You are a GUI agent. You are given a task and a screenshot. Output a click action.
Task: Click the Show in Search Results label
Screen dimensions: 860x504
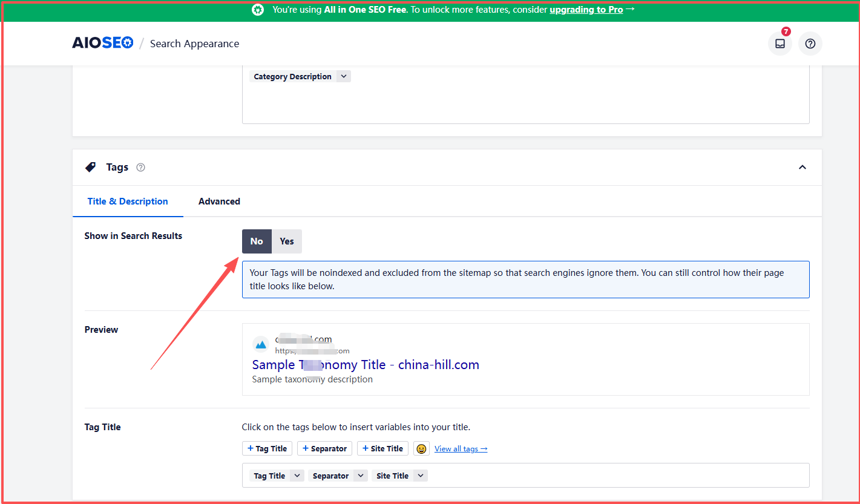click(x=133, y=236)
